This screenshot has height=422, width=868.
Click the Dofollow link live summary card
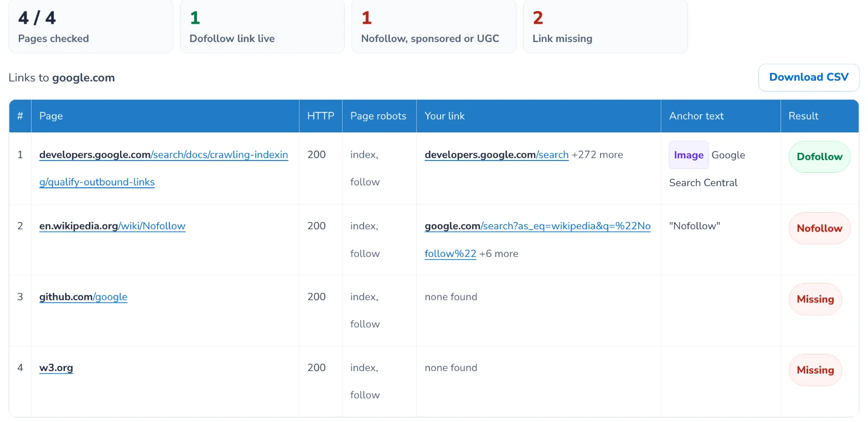point(262,27)
